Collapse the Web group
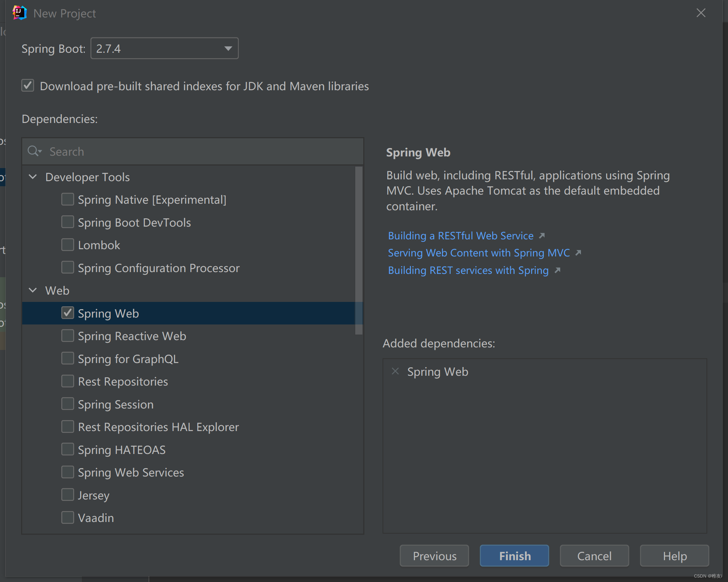This screenshot has width=728, height=582. click(33, 290)
